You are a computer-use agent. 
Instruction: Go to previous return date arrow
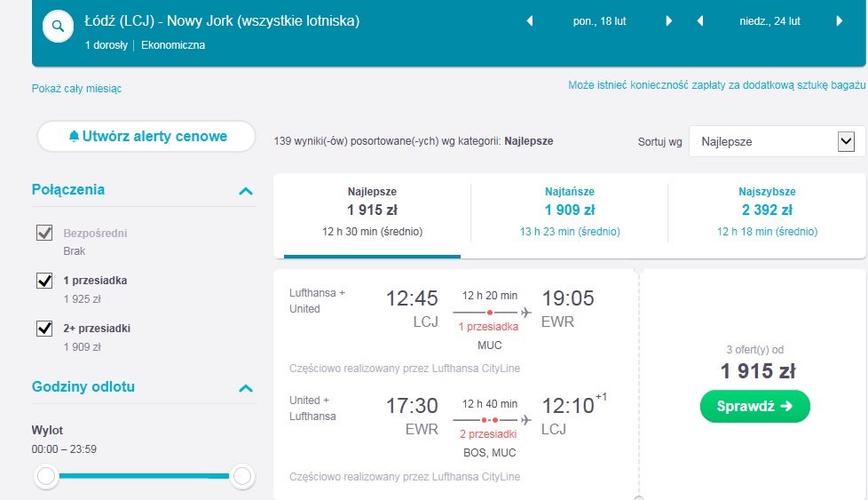pyautogui.click(x=700, y=21)
